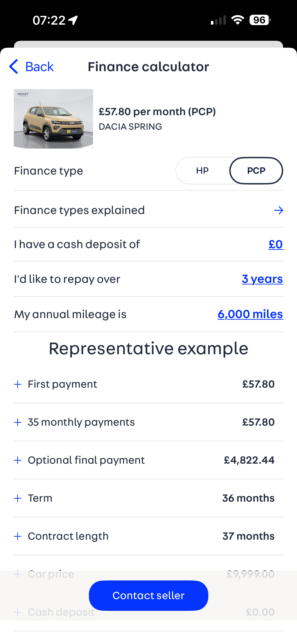Tap Contract length plus icon
The height and width of the screenshot is (644, 297).
pyautogui.click(x=17, y=536)
